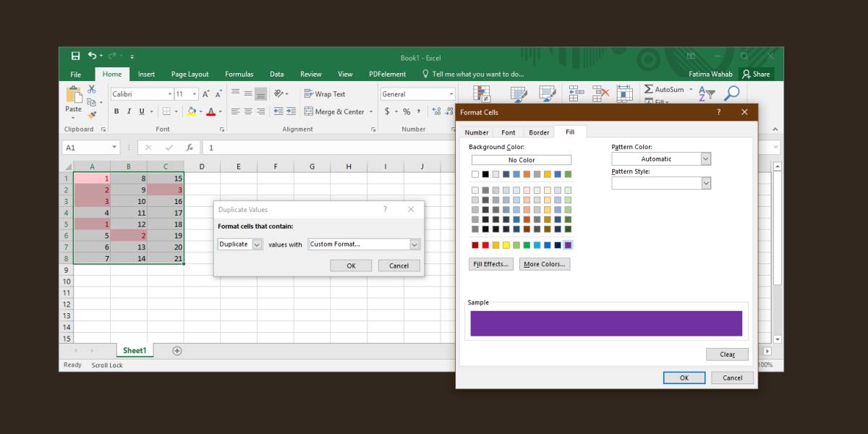Center text horizontally in the ribbon
868x434 pixels.
click(x=248, y=111)
